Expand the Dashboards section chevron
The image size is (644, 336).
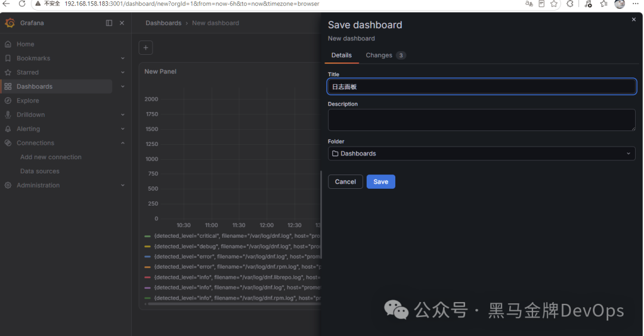(x=123, y=86)
